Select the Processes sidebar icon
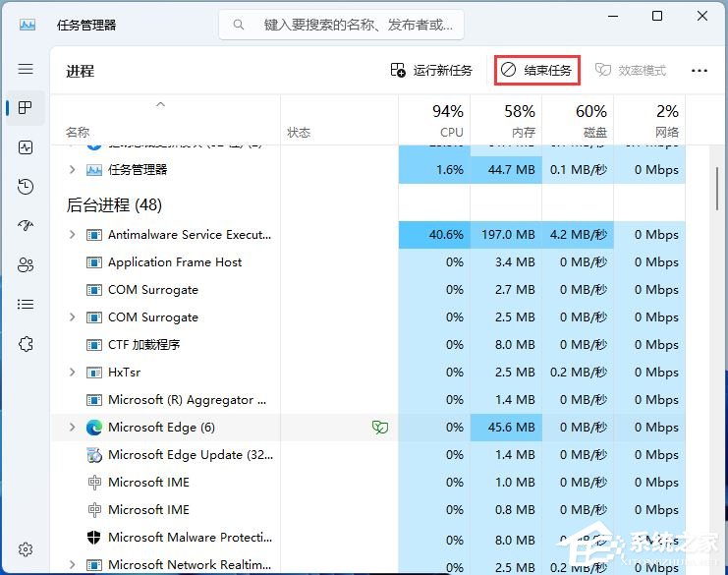Viewport: 728px width, 575px height. coord(26,108)
